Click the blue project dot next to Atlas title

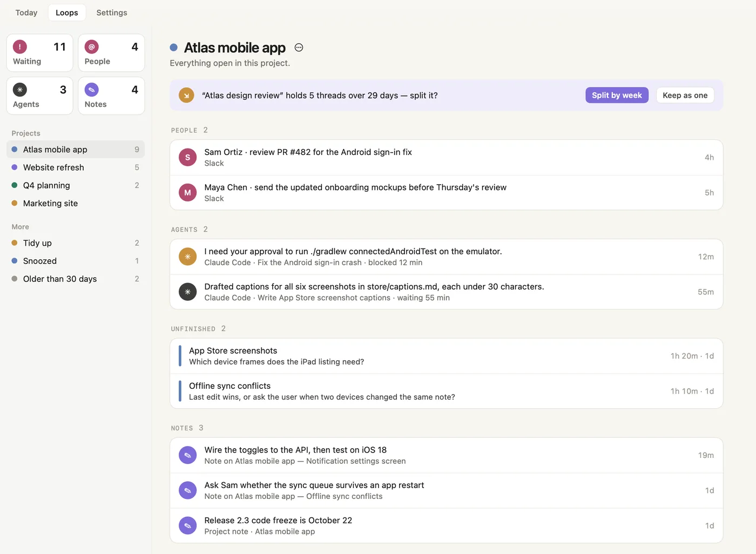point(174,48)
